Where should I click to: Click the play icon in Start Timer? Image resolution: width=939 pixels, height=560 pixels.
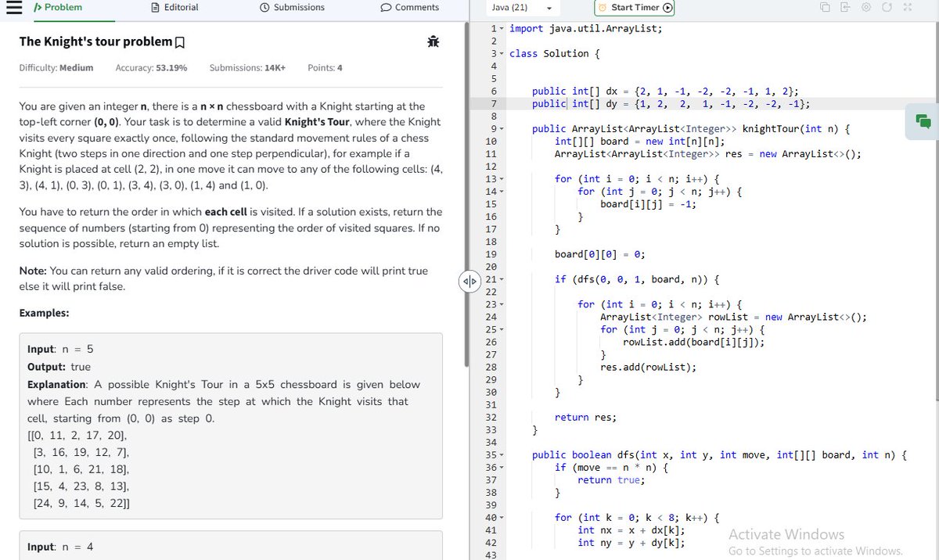(x=667, y=8)
